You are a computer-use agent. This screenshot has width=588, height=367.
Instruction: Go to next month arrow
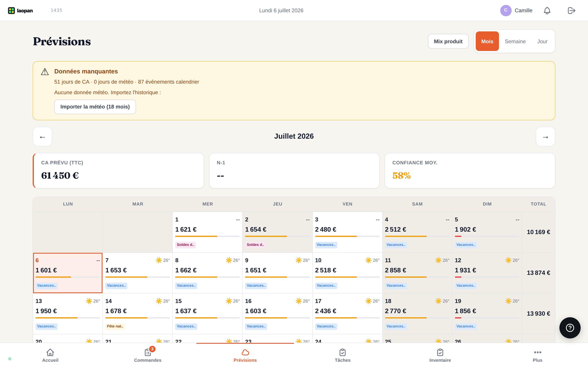(x=546, y=137)
